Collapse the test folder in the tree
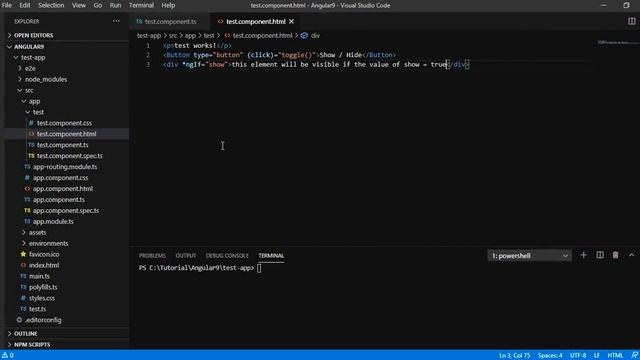640x360 pixels. point(38,112)
